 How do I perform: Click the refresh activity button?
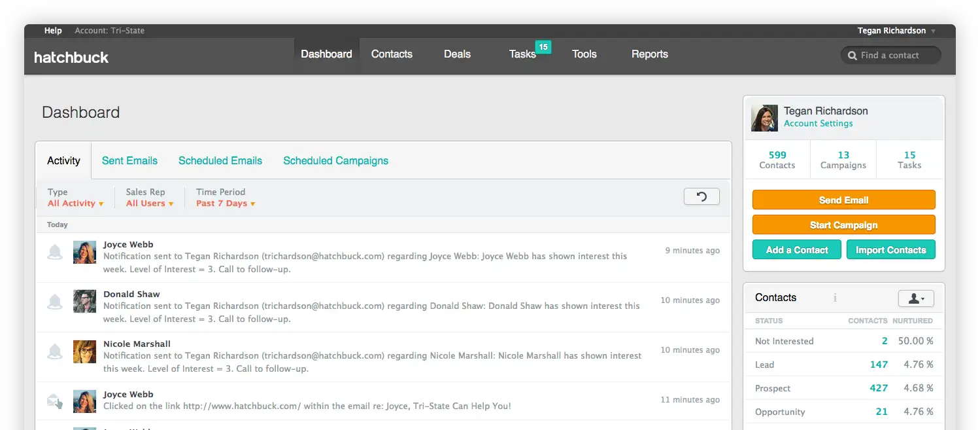point(701,196)
